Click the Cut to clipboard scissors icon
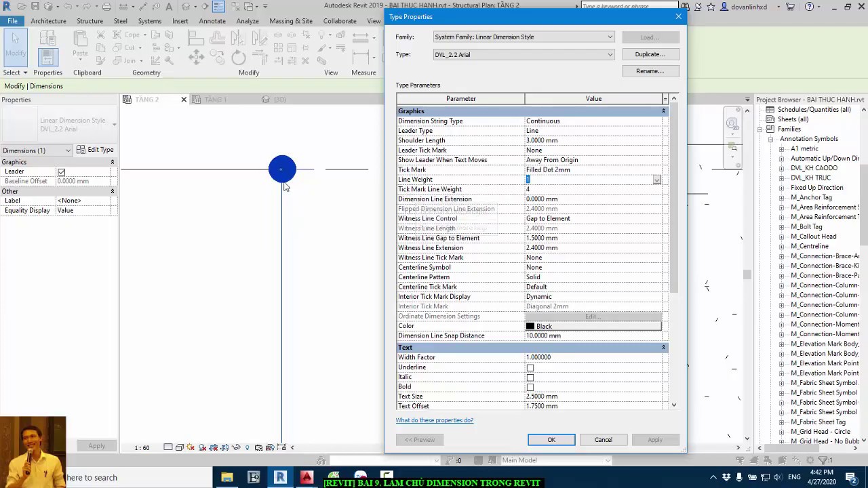 [100, 35]
